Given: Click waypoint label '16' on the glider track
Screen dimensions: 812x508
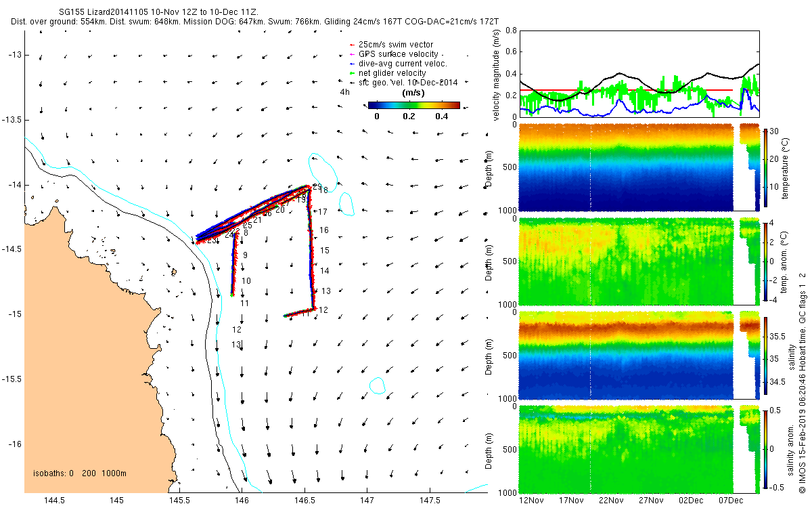Looking at the screenshot, I should [324, 231].
